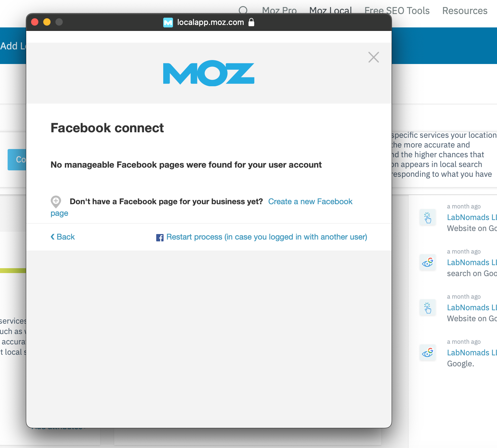
Task: Click the Facebook icon beside Restart process
Action: coord(160,237)
